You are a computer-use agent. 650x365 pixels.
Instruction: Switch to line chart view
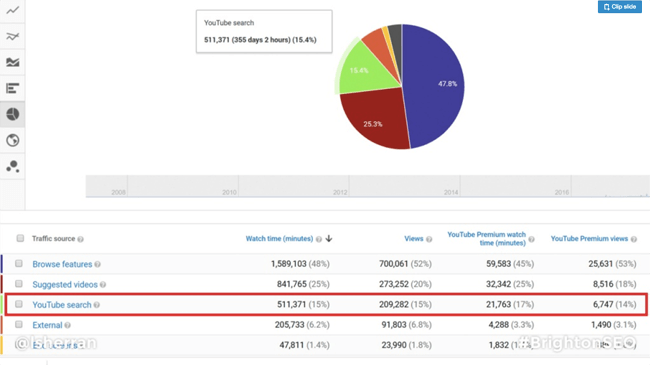tap(12, 10)
